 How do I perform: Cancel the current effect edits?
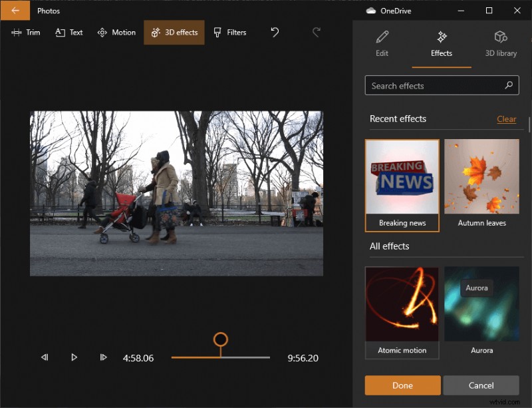click(x=481, y=385)
